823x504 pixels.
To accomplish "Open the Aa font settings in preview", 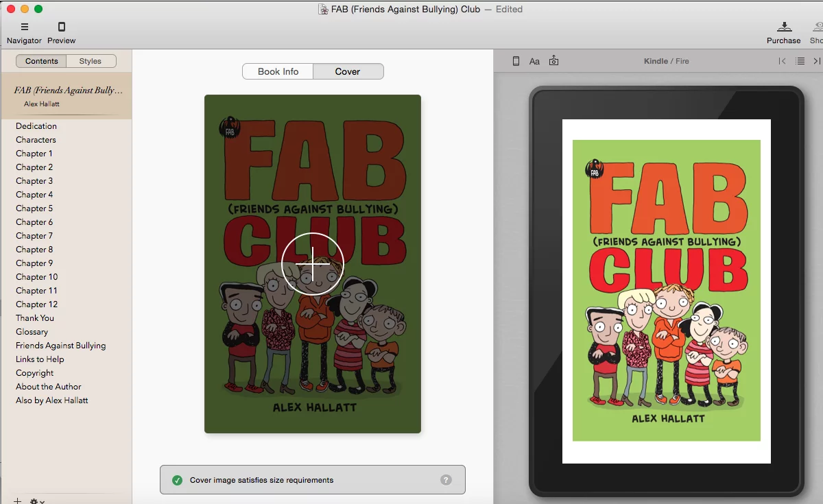I will [x=534, y=61].
